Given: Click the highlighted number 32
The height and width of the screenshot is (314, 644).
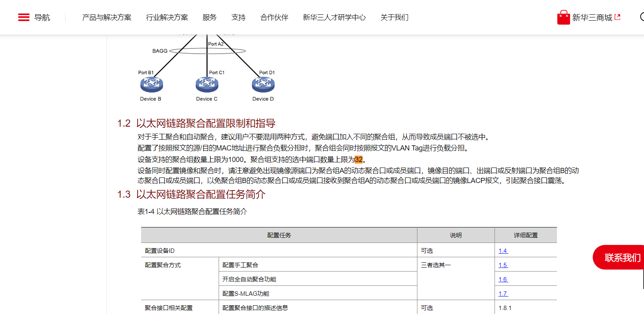Looking at the screenshot, I should point(359,160).
